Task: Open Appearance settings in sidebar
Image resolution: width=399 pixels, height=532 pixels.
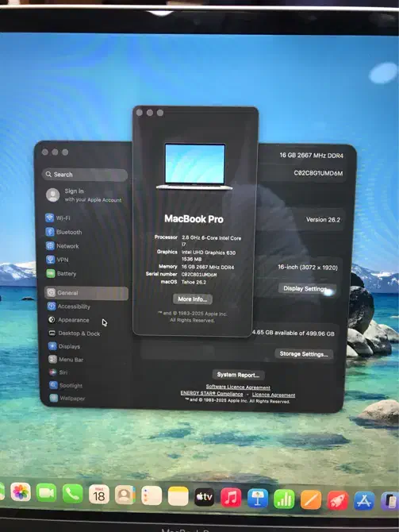Action: click(68, 320)
